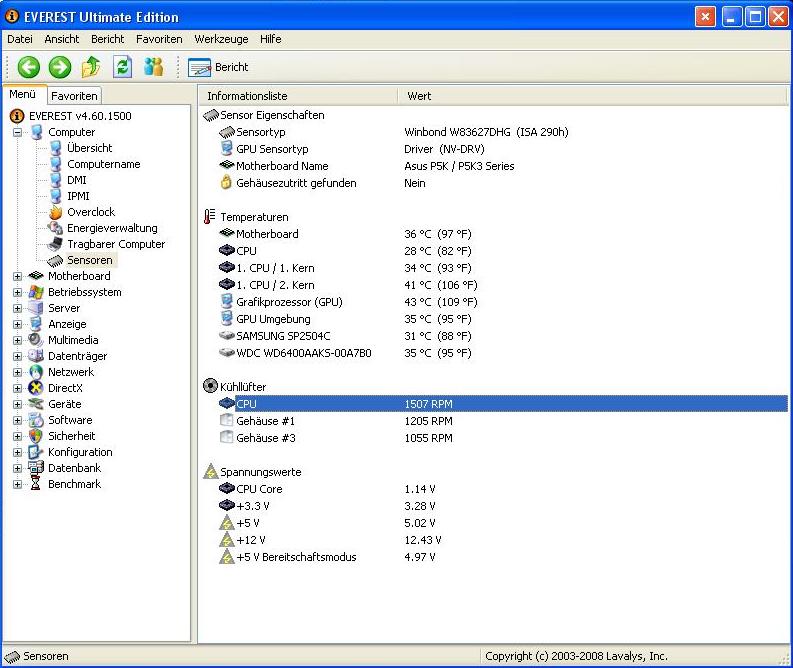Select Computername in the tree
793x668 pixels.
pyautogui.click(x=104, y=164)
